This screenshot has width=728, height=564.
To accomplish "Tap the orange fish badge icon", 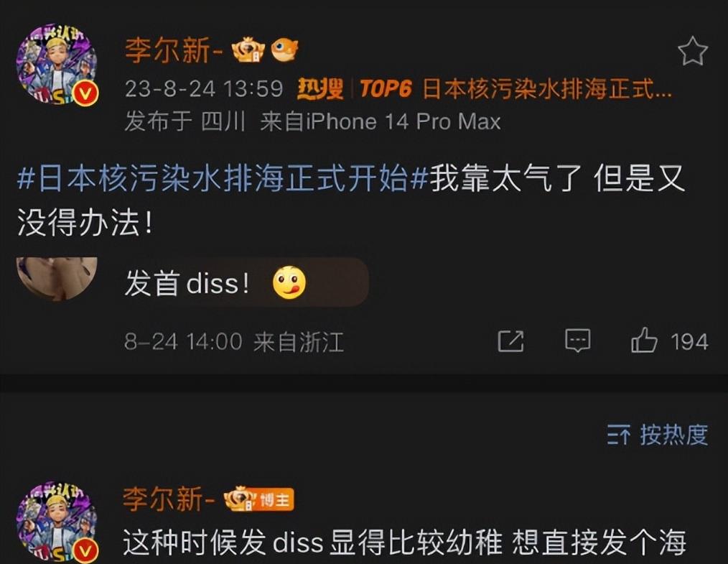I will pos(284,50).
